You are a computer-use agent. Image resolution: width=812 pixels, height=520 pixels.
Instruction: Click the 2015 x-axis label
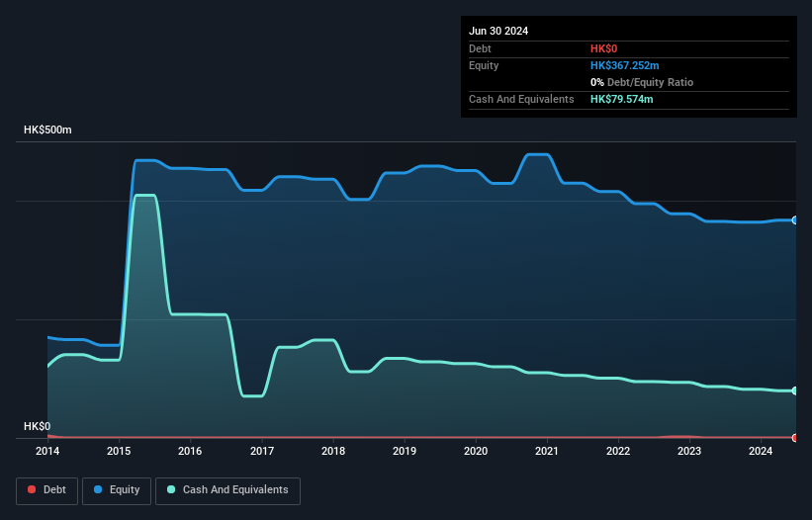point(119,451)
